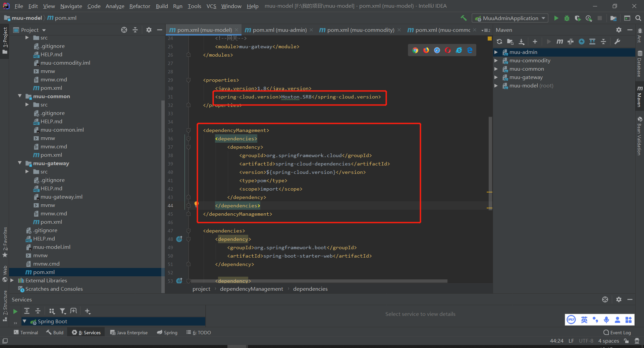This screenshot has width=644, height=348.
Task: Expand muu-admin in Maven panel
Action: point(496,52)
